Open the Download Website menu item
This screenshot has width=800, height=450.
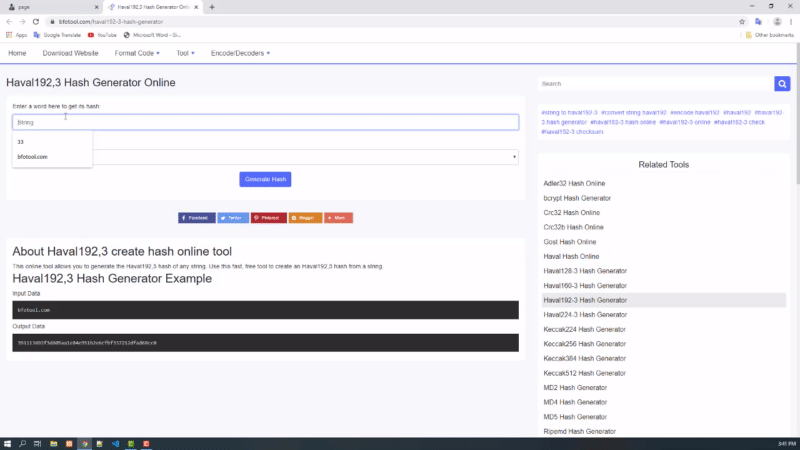[x=70, y=53]
